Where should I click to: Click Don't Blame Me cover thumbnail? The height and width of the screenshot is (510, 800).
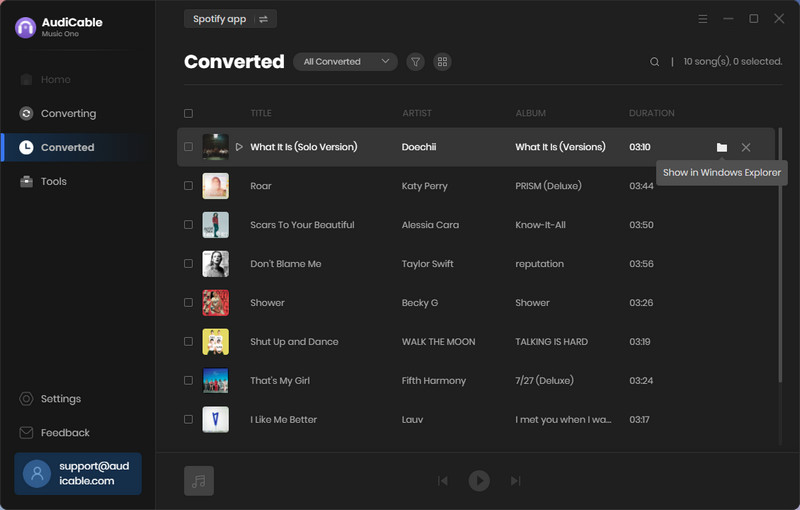(215, 264)
